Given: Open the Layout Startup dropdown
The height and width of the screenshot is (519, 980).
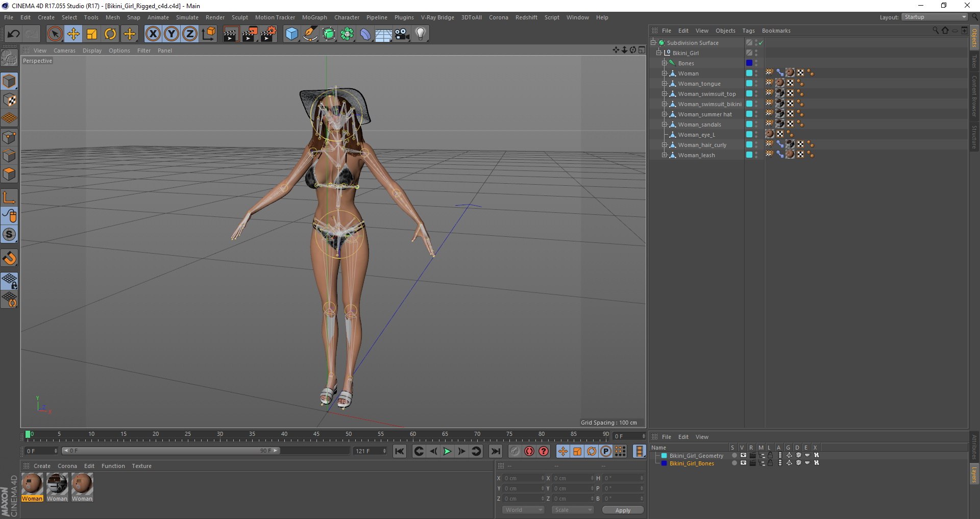Looking at the screenshot, I should coord(935,17).
